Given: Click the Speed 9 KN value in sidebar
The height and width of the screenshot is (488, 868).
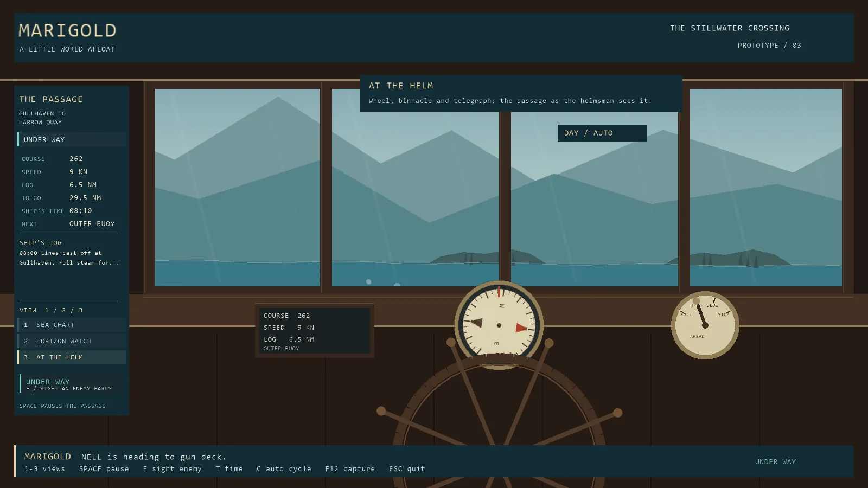Looking at the screenshot, I should (78, 172).
